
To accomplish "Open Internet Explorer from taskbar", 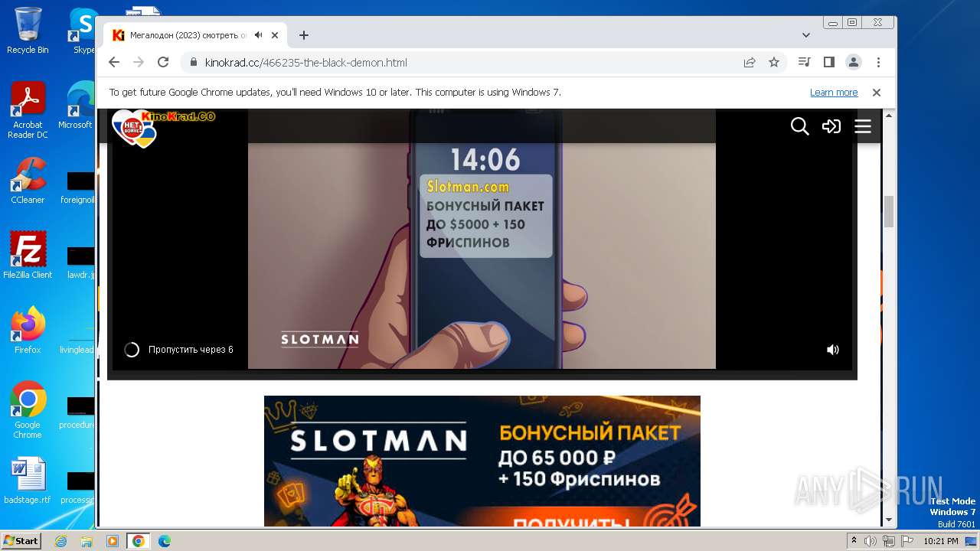I will pyautogui.click(x=60, y=541).
